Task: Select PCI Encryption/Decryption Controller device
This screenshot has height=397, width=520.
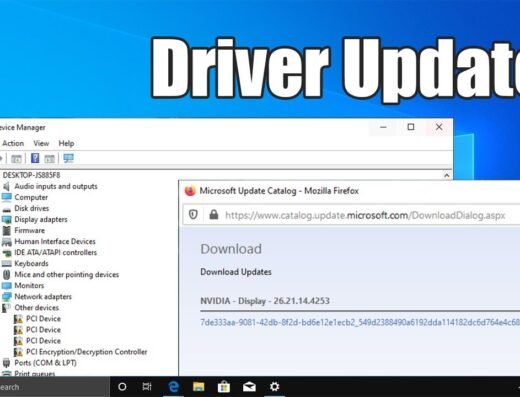Action: [86, 352]
